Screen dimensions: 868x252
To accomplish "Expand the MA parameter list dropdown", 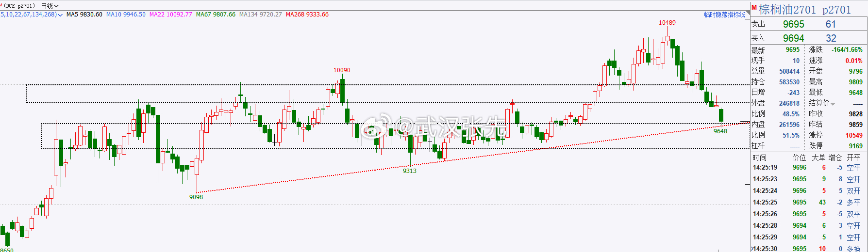I will point(60,15).
